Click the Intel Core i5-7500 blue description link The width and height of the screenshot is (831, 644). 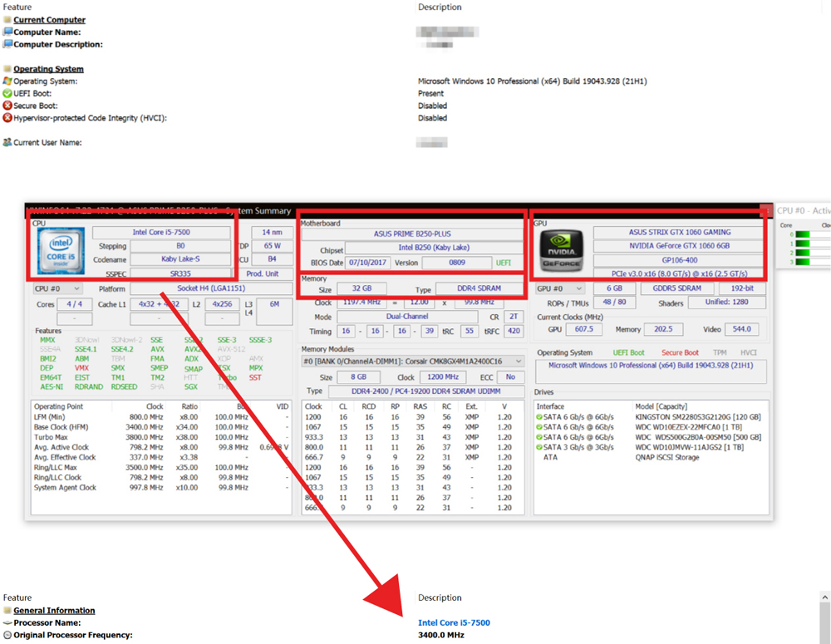(455, 622)
